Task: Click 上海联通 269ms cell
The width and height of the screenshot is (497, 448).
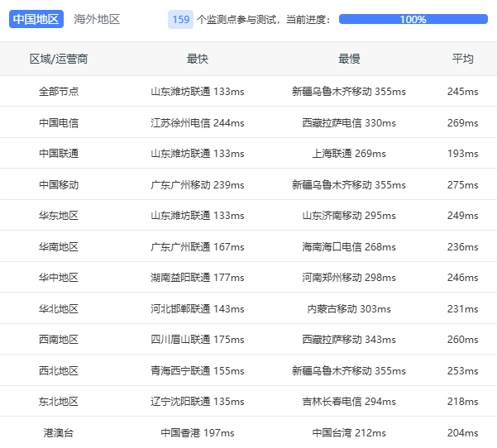Action: (349, 154)
